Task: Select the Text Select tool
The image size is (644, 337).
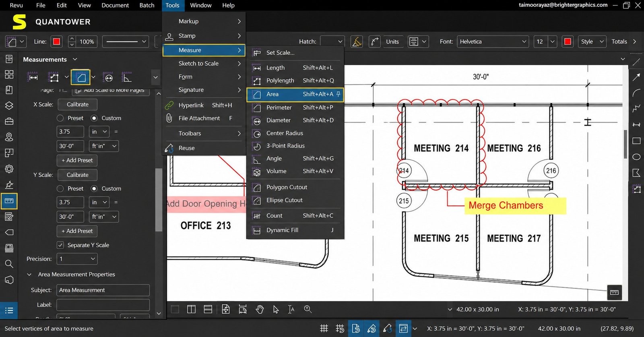Action: 291,309
